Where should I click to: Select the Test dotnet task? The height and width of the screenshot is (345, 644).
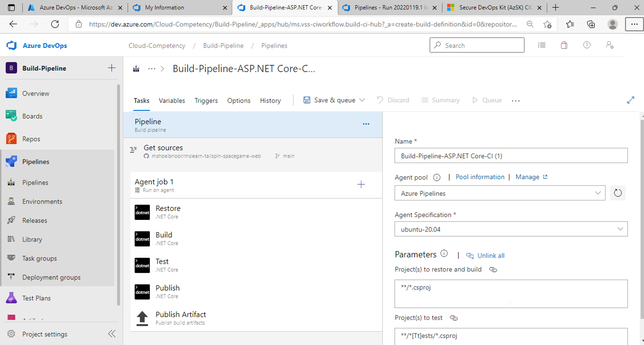tap(256, 265)
